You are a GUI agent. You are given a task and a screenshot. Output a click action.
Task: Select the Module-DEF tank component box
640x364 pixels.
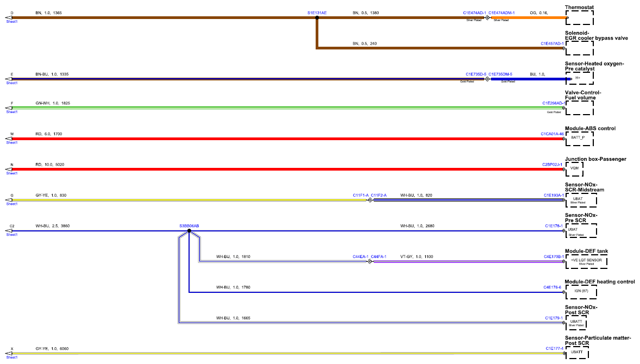pos(586,261)
